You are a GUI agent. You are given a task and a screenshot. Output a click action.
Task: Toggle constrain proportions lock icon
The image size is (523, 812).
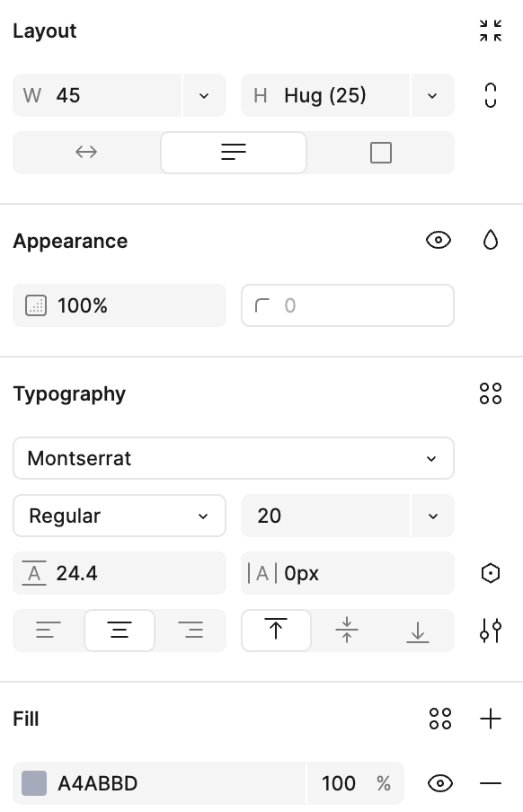(491, 95)
